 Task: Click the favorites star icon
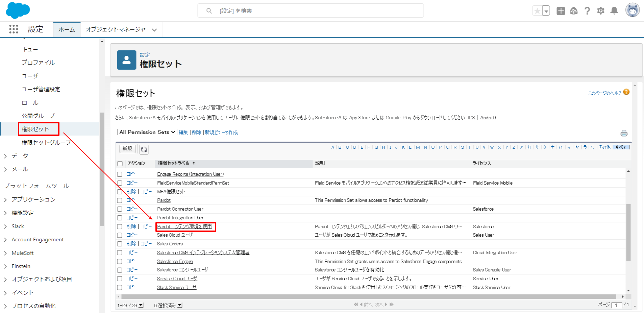point(537,11)
